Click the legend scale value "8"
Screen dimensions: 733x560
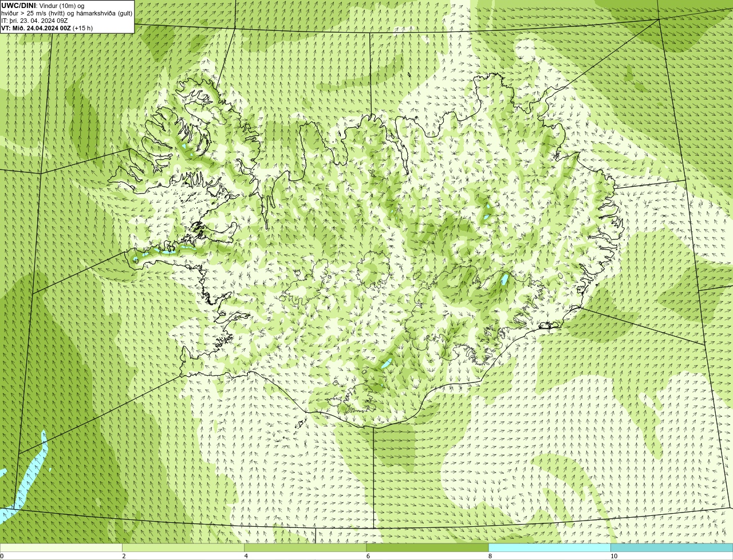coord(490,556)
